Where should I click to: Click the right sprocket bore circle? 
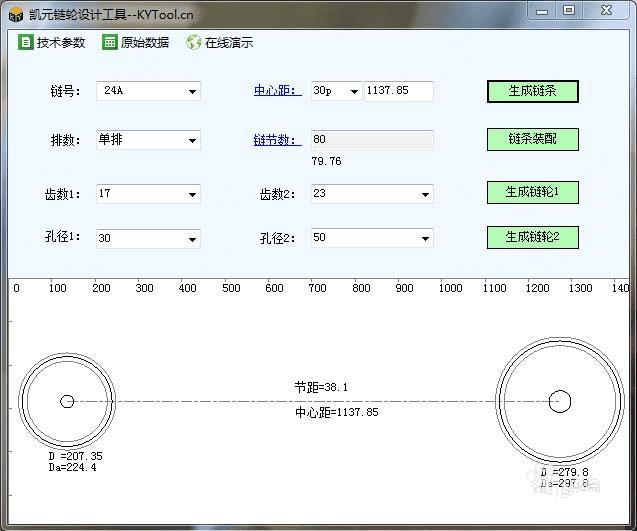click(x=560, y=401)
